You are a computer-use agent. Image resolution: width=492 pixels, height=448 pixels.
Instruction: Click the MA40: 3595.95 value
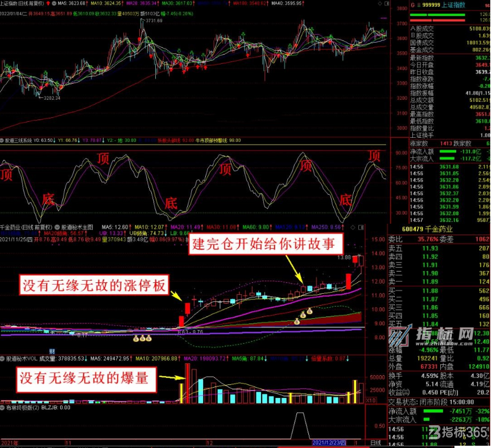tap(288, 3)
